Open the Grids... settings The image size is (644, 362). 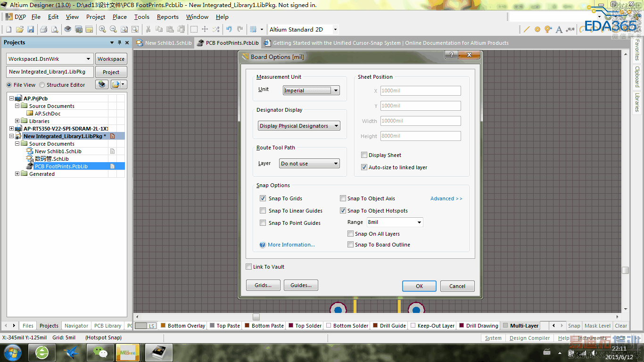pyautogui.click(x=263, y=285)
